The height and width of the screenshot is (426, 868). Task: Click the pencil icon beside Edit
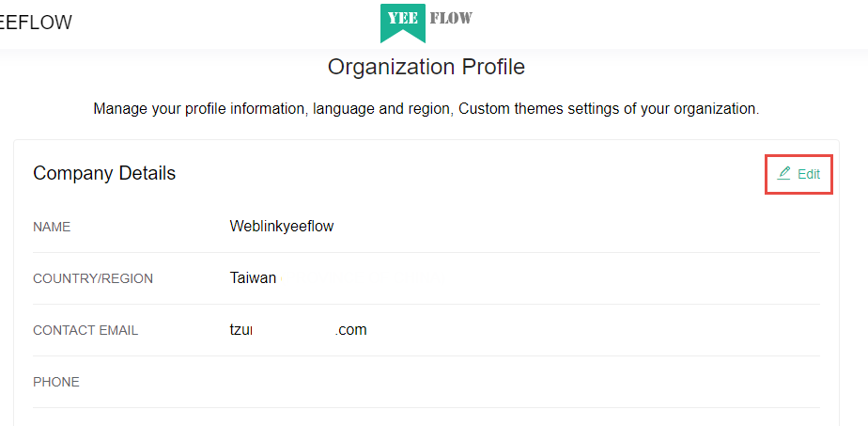click(x=783, y=173)
